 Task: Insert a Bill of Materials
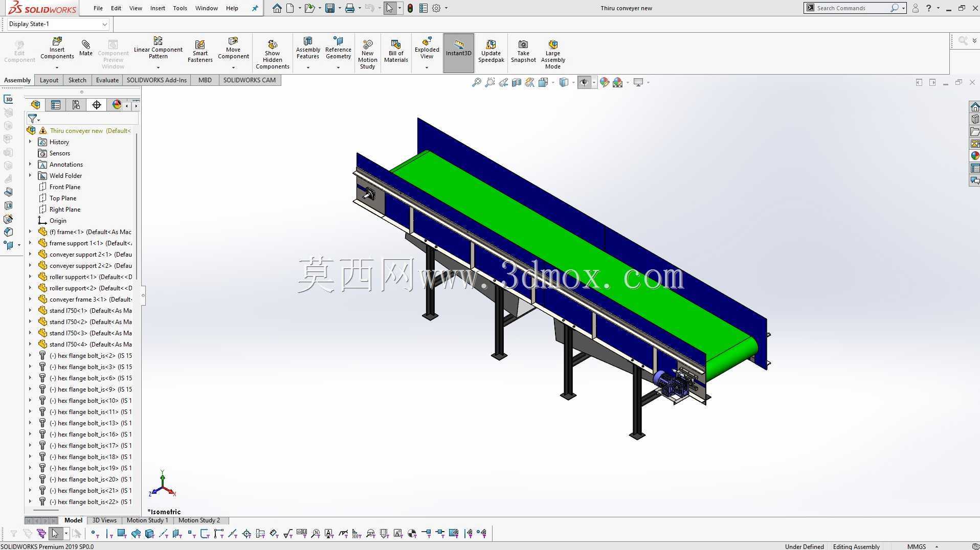[x=396, y=52]
